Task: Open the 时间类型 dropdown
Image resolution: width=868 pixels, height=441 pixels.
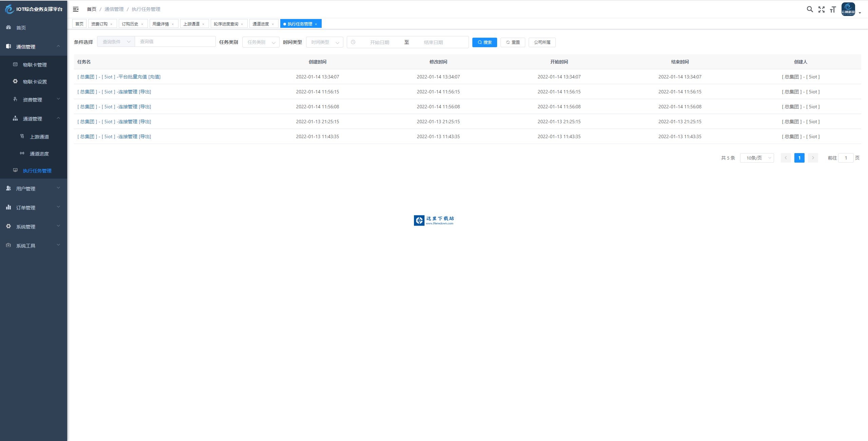Action: pos(324,42)
